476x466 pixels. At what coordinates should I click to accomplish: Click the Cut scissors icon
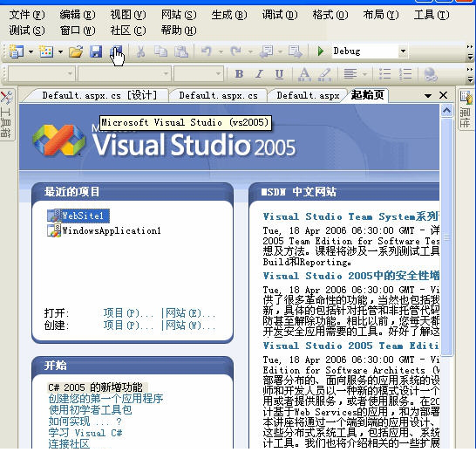click(140, 51)
